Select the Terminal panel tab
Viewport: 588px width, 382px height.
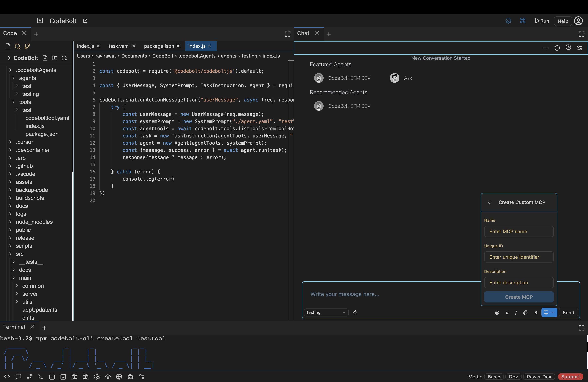14,327
